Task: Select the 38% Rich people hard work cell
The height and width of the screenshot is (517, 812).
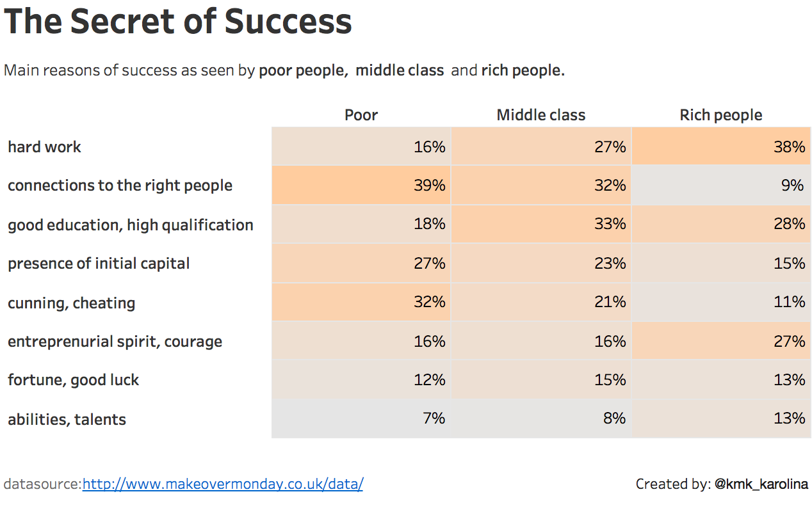Action: click(721, 147)
